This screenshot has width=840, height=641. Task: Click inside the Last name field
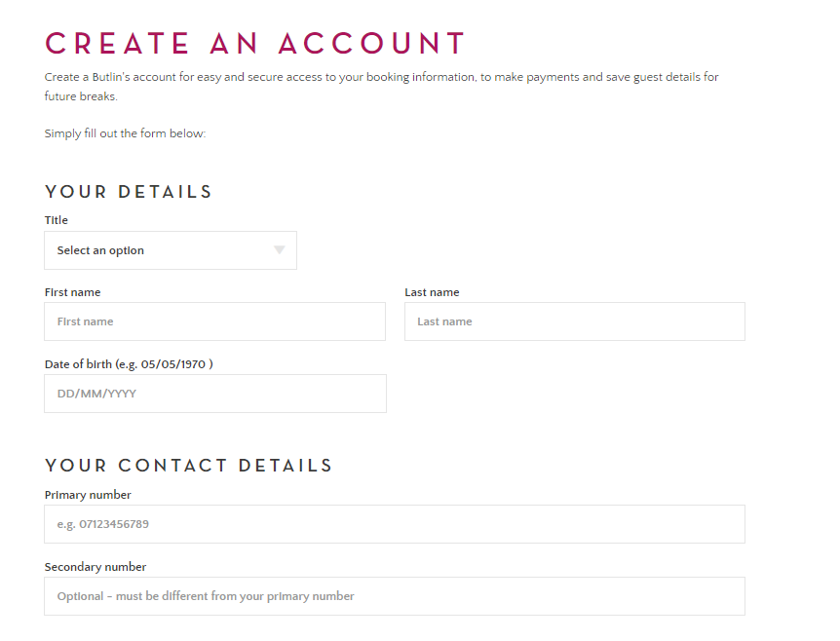click(574, 320)
